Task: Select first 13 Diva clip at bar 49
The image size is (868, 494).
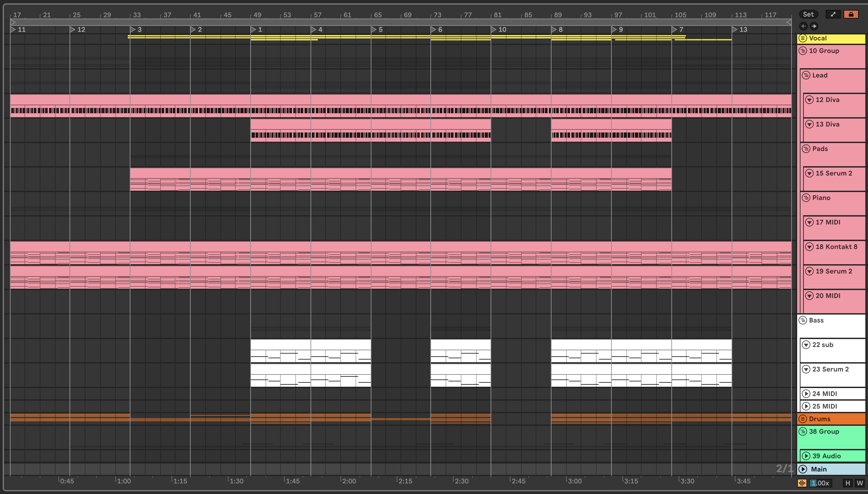Action: (x=370, y=130)
